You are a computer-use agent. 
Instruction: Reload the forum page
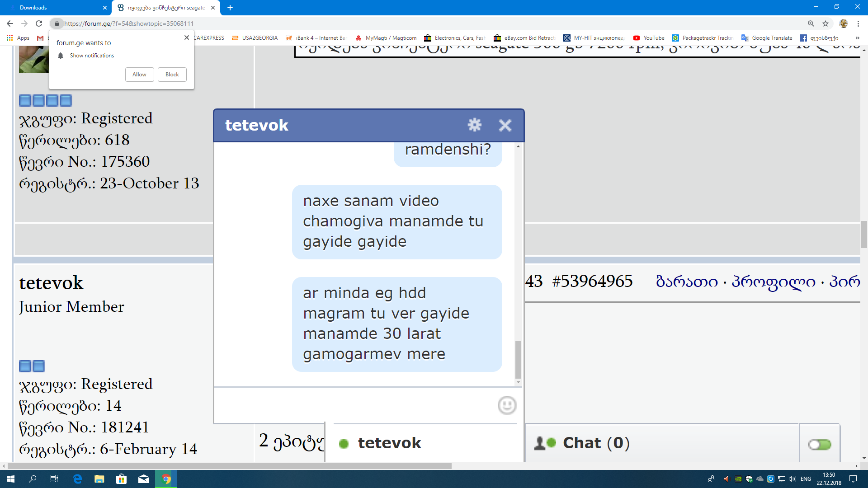pyautogui.click(x=39, y=23)
